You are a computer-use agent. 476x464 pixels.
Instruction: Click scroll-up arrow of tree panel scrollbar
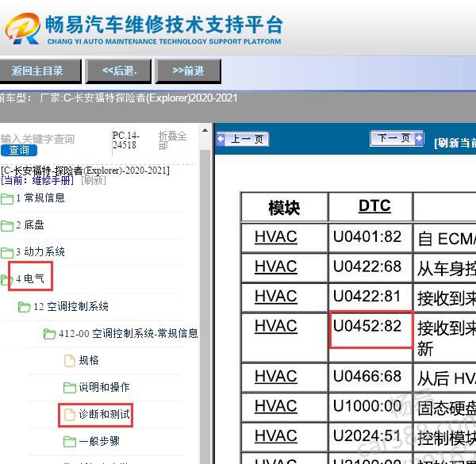205,131
